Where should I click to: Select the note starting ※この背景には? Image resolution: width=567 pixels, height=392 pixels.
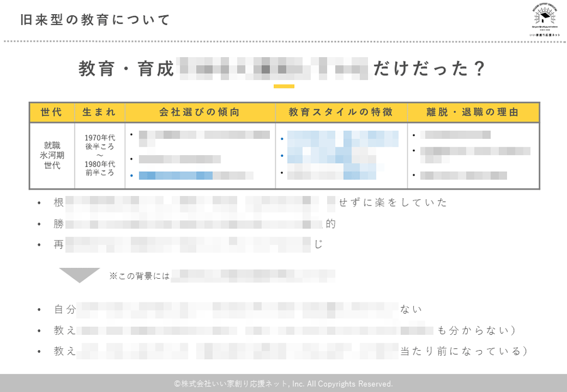pos(221,276)
